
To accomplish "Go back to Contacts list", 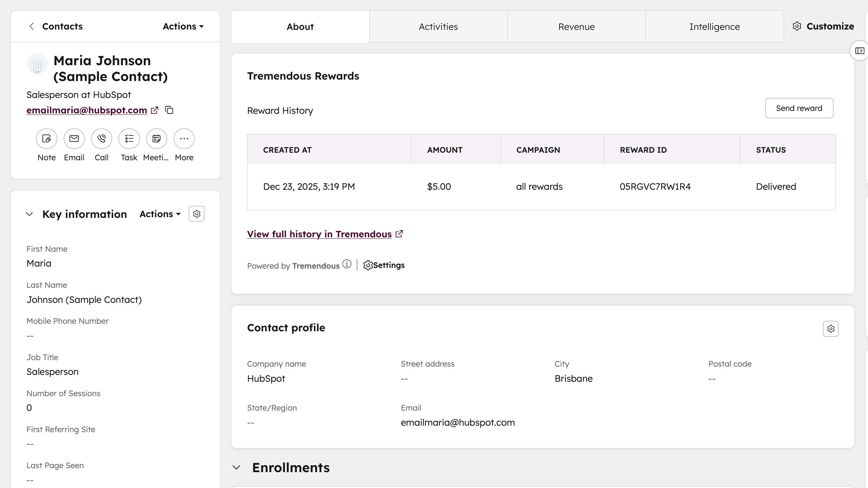I will pyautogui.click(x=55, y=26).
